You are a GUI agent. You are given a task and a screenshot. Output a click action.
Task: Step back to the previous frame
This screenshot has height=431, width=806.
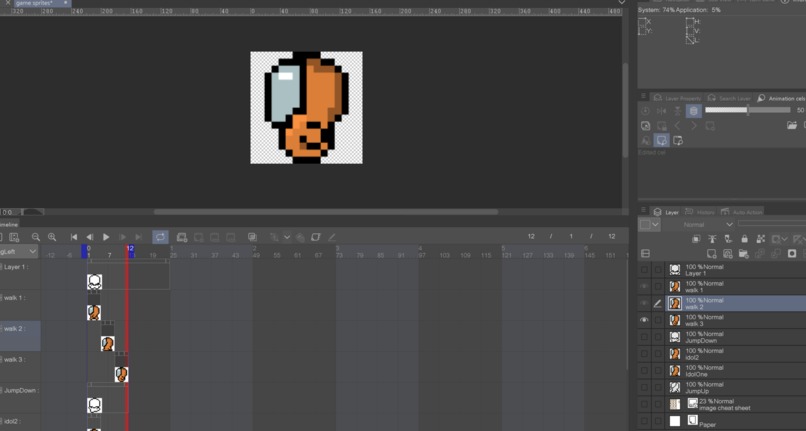point(90,237)
